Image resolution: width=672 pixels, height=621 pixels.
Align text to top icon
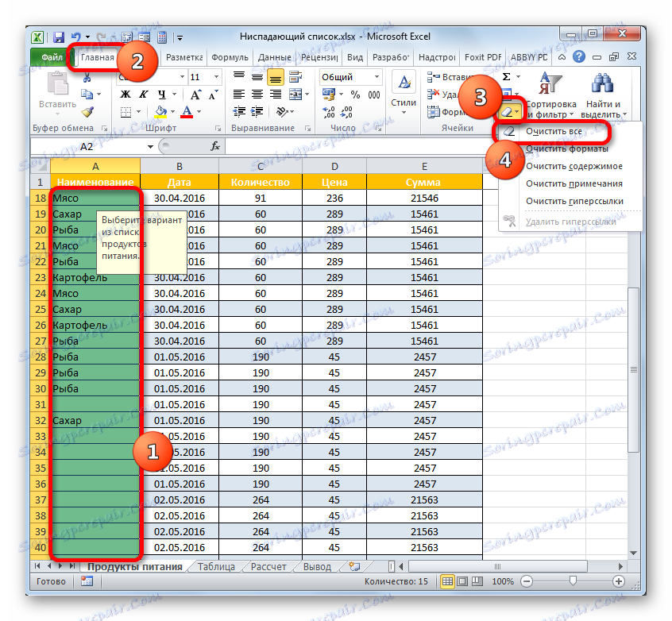[239, 77]
